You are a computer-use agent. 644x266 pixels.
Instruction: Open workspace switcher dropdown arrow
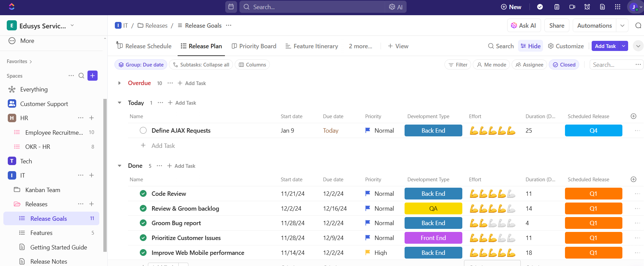[x=72, y=26]
